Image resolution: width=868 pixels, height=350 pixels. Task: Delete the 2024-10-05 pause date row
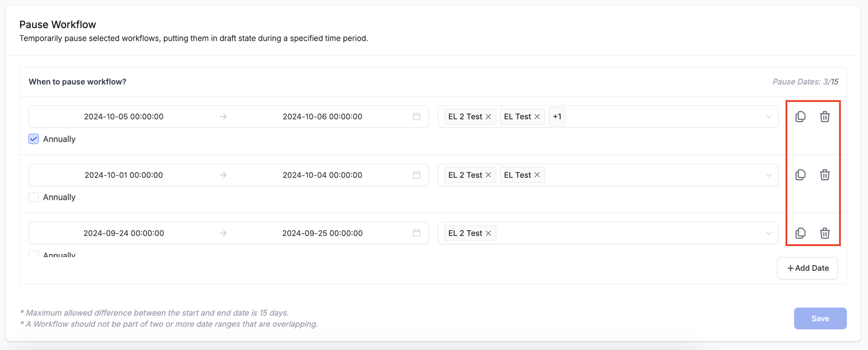[x=825, y=117]
